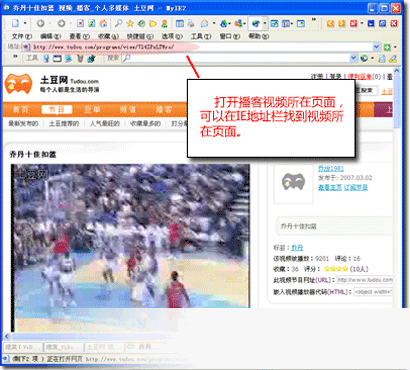Viewport: 410px width, 370px height.
Task: Click the magnifier search icon in the toolbar
Action: coord(118,23)
